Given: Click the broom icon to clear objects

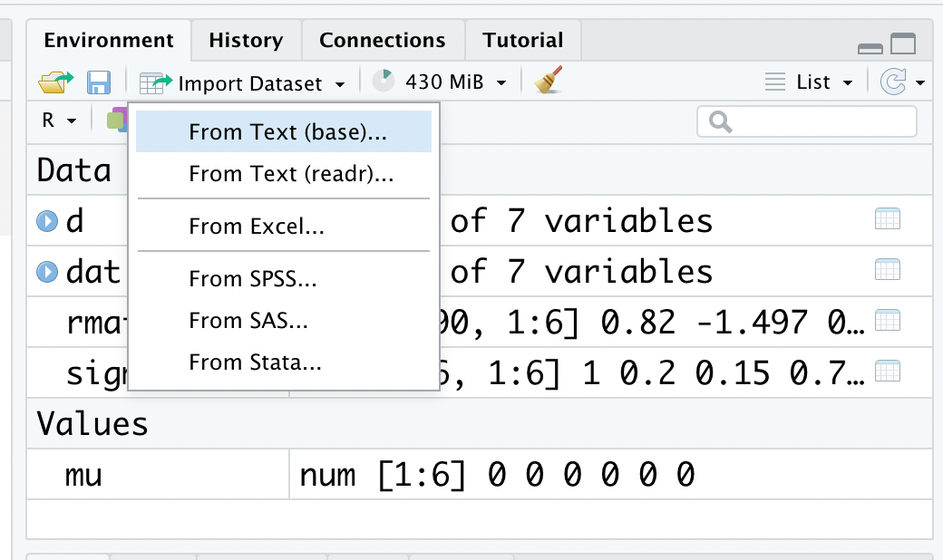Looking at the screenshot, I should pyautogui.click(x=548, y=82).
